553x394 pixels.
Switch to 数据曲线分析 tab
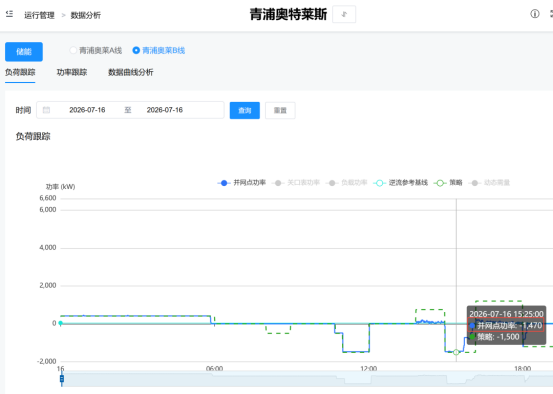[x=130, y=72]
